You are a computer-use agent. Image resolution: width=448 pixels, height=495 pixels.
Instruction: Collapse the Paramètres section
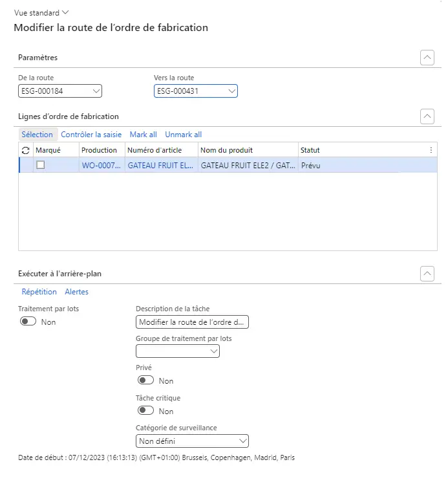pos(427,58)
